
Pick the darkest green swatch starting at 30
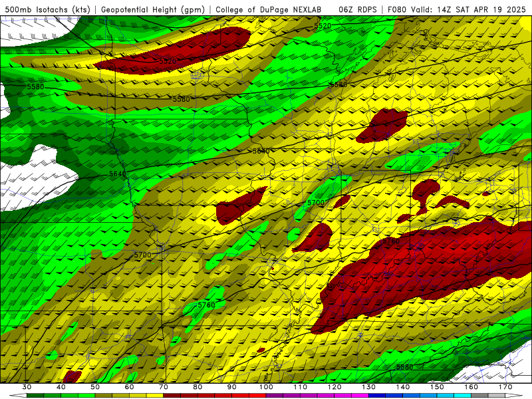(x=35, y=396)
